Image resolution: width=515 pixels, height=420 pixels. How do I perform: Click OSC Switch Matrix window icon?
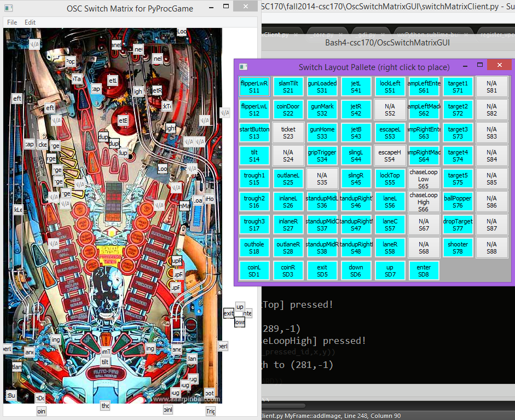tap(9, 8)
